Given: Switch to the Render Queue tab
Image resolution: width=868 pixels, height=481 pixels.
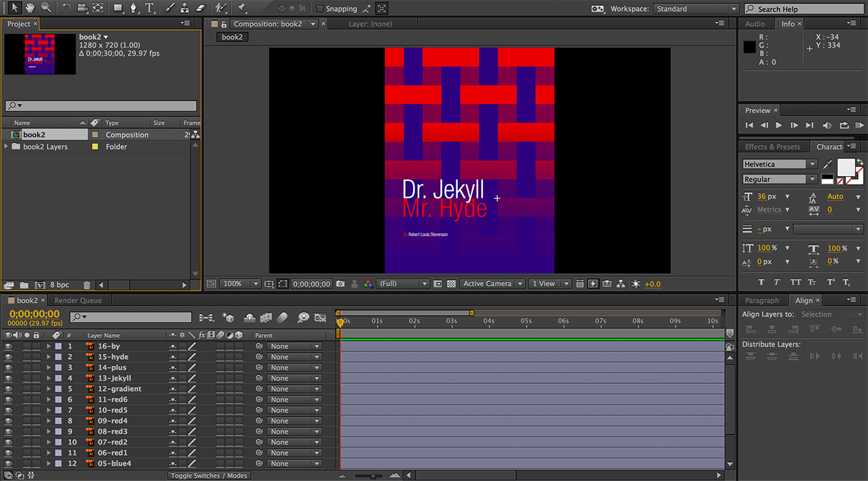Looking at the screenshot, I should tap(78, 300).
